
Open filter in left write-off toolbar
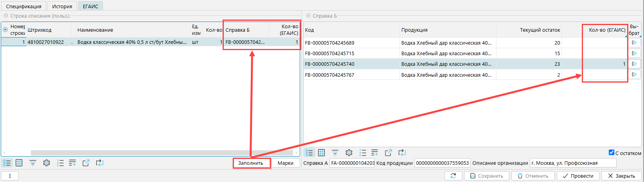(x=33, y=163)
